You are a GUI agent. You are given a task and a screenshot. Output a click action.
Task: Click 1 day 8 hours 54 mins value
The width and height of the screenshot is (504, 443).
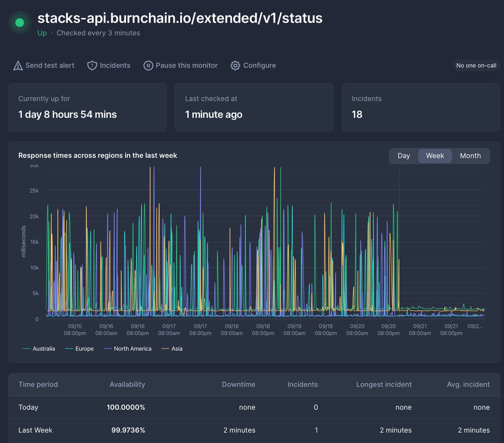(x=68, y=115)
